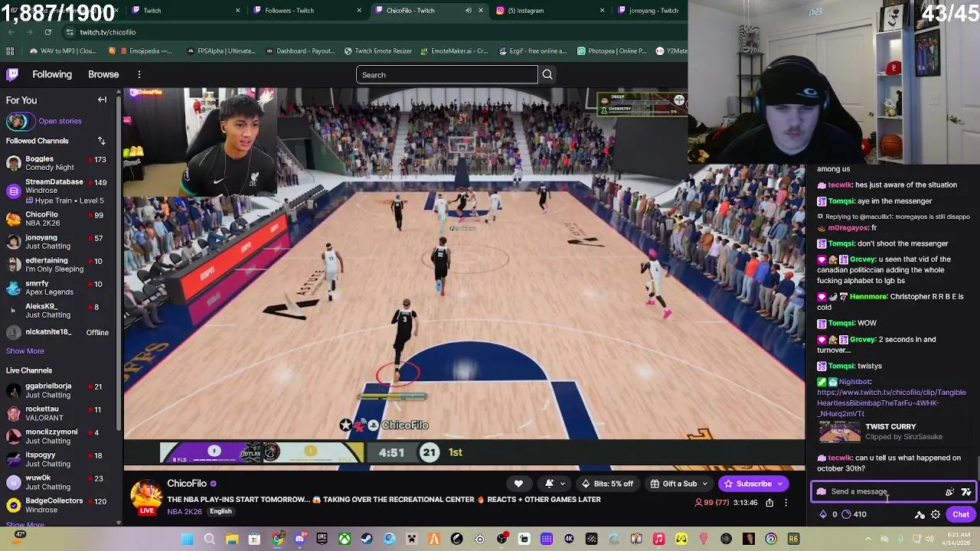
Task: Open File Explorer from the taskbar
Action: coord(232,539)
